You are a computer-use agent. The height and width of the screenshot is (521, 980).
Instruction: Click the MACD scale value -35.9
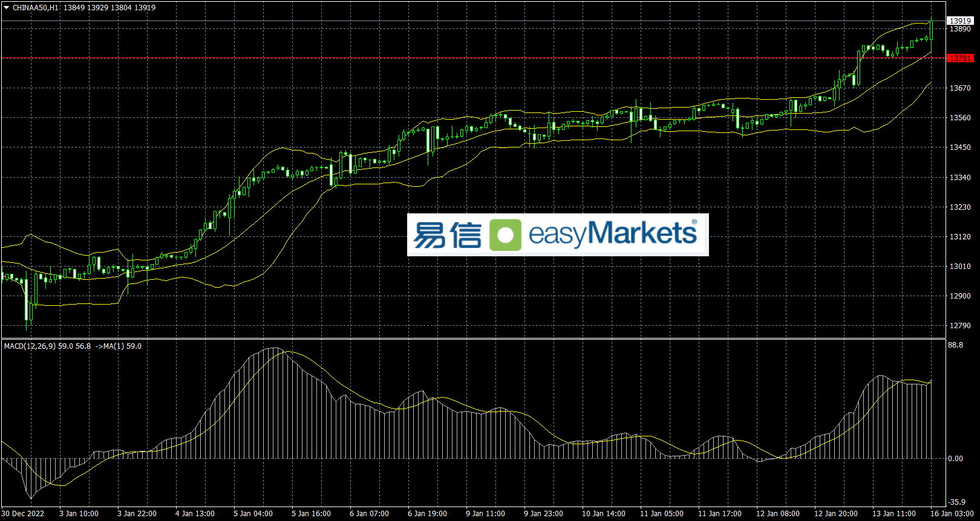point(957,502)
